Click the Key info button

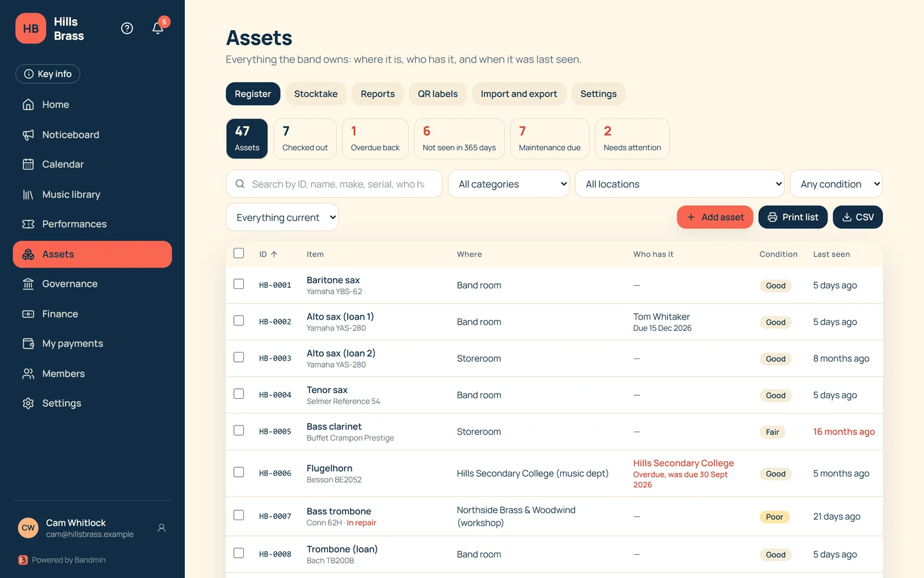[48, 74]
